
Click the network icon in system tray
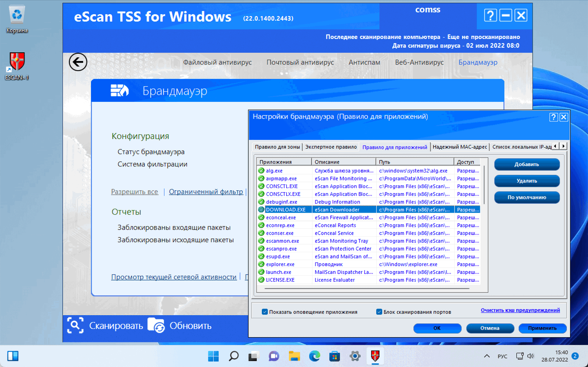[520, 356]
